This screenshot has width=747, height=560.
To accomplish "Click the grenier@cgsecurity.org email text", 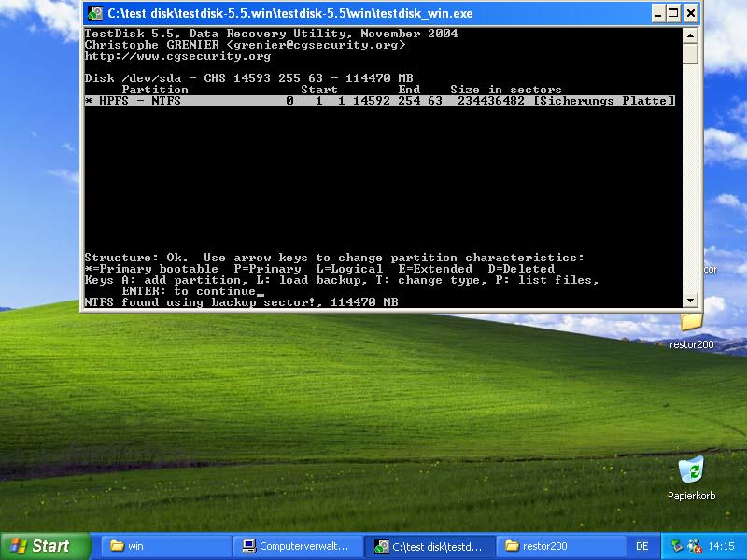I will 316,45.
